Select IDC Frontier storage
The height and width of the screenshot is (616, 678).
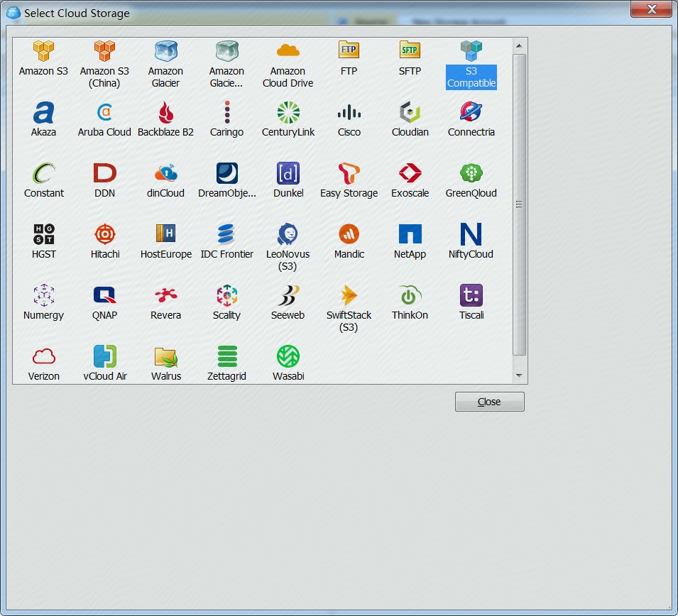pos(227,234)
